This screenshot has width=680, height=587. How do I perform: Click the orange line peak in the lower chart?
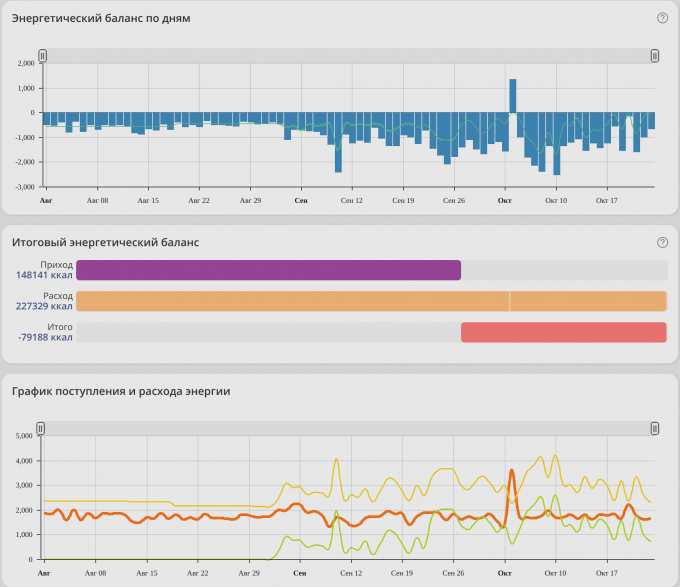tap(511, 471)
